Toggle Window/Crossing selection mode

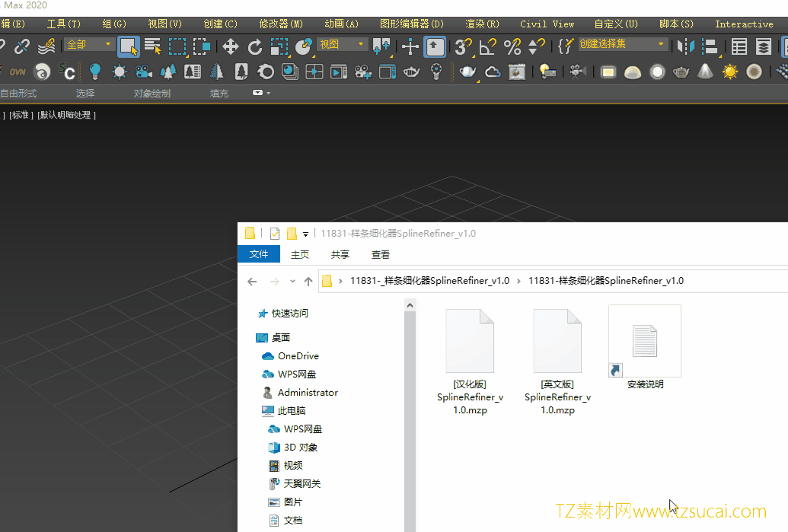[202, 46]
